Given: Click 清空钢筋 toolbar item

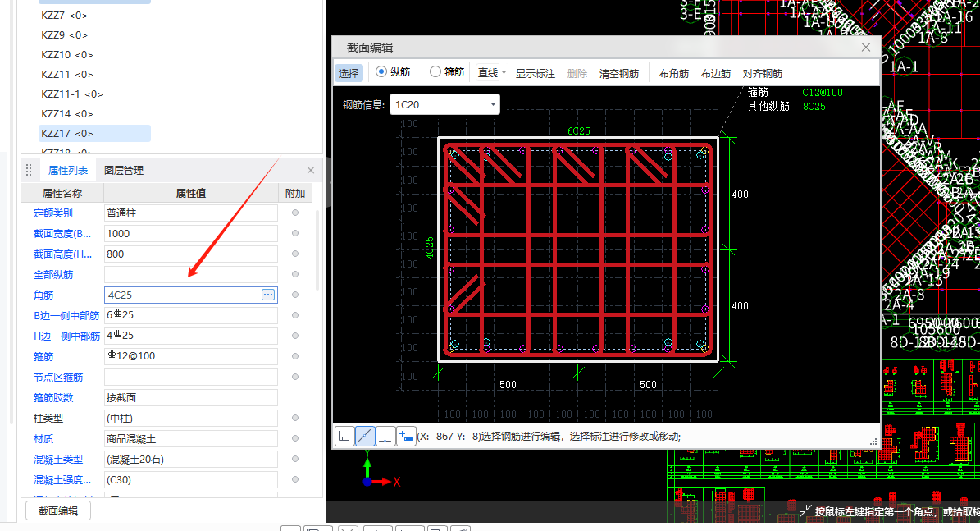Looking at the screenshot, I should [618, 73].
